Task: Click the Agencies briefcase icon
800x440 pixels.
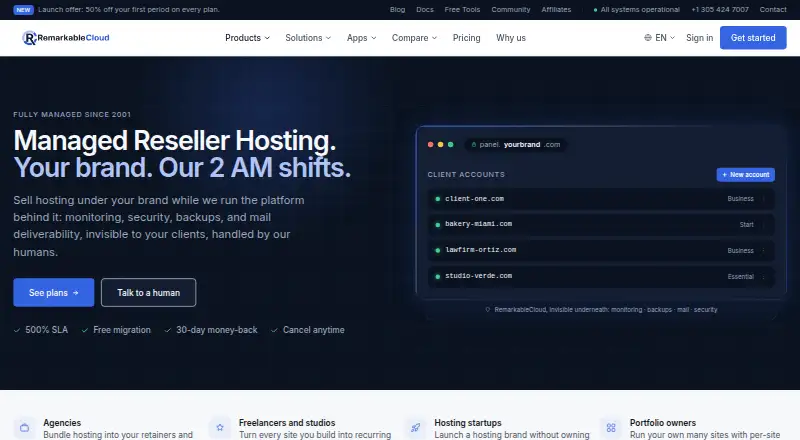Action: [24, 428]
